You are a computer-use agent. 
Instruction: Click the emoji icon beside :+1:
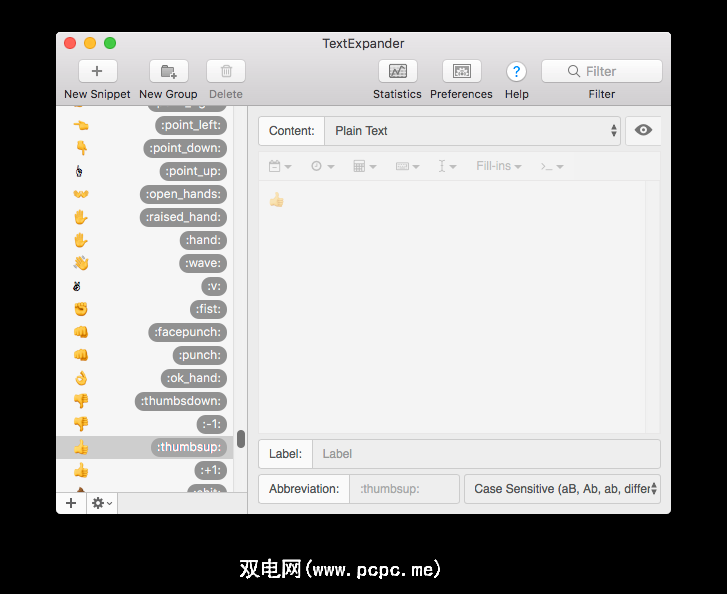[x=81, y=470]
